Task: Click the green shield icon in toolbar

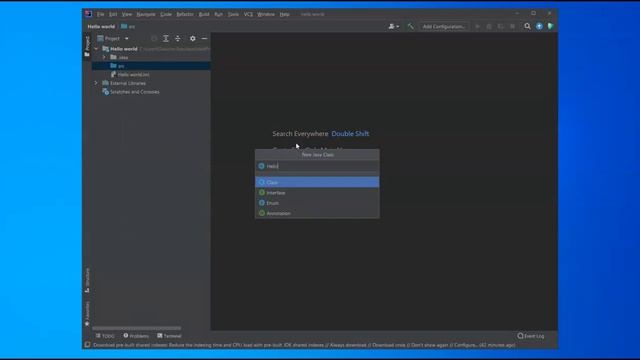Action: coord(550,27)
